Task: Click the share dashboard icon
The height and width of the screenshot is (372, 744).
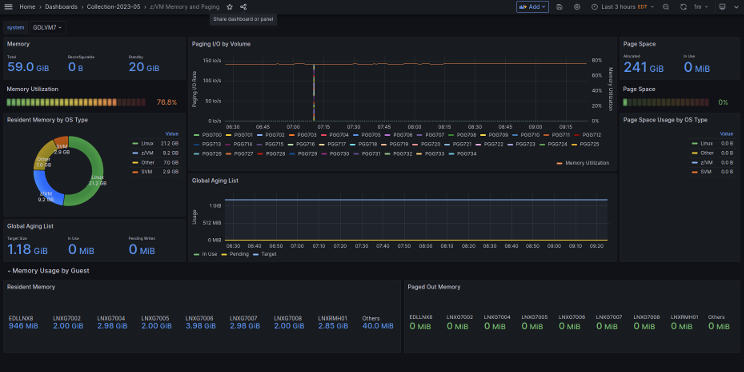Action: [x=243, y=7]
